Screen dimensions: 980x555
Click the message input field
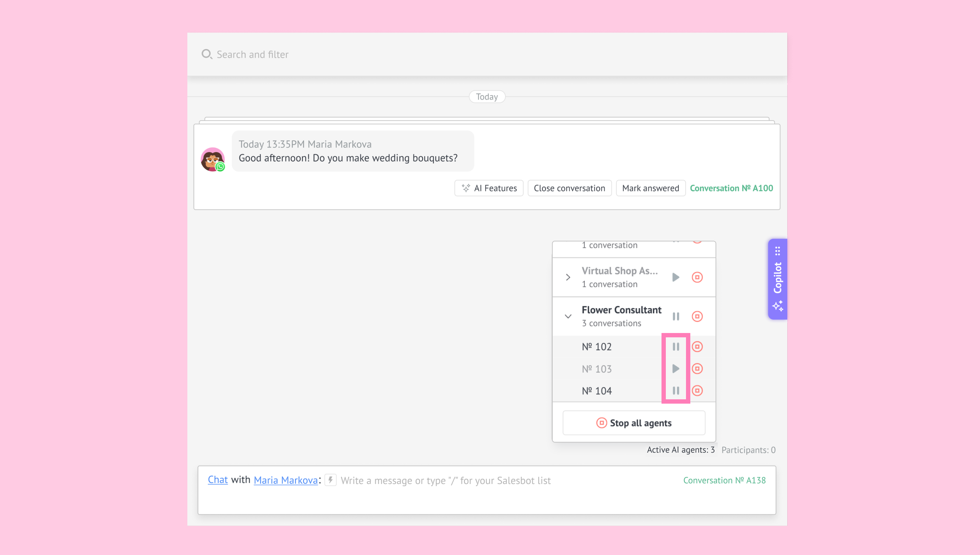click(445, 480)
